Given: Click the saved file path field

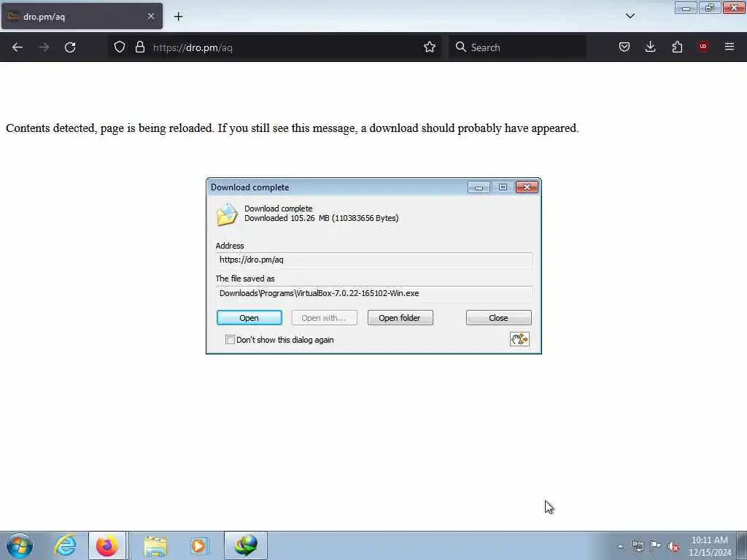Looking at the screenshot, I should pos(374,293).
